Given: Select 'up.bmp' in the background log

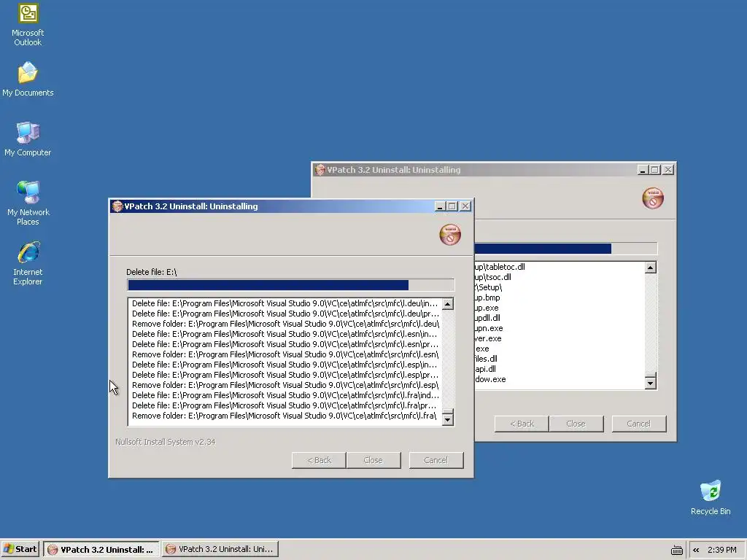Looking at the screenshot, I should tap(487, 297).
